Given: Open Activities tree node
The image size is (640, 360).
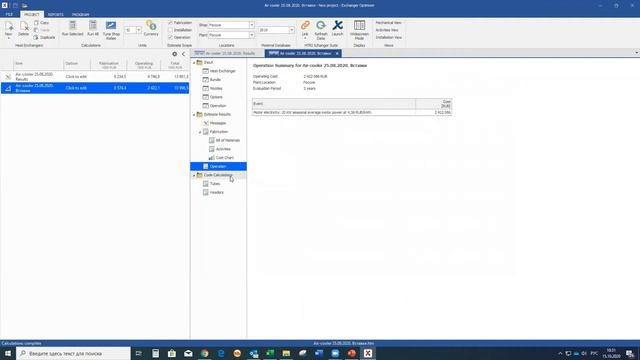Looking at the screenshot, I should [x=223, y=149].
